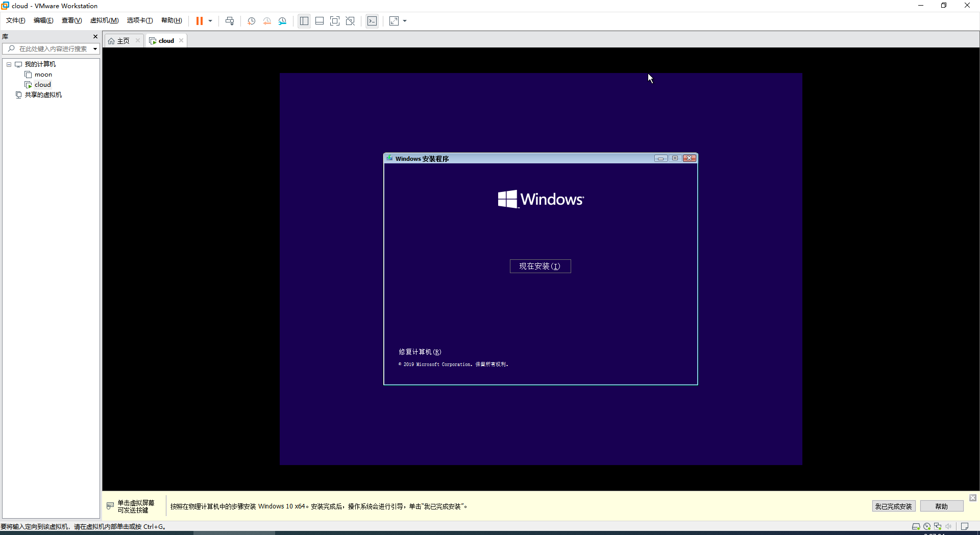
Task: Maximize the Windows 安装程序 dialog
Action: [675, 158]
